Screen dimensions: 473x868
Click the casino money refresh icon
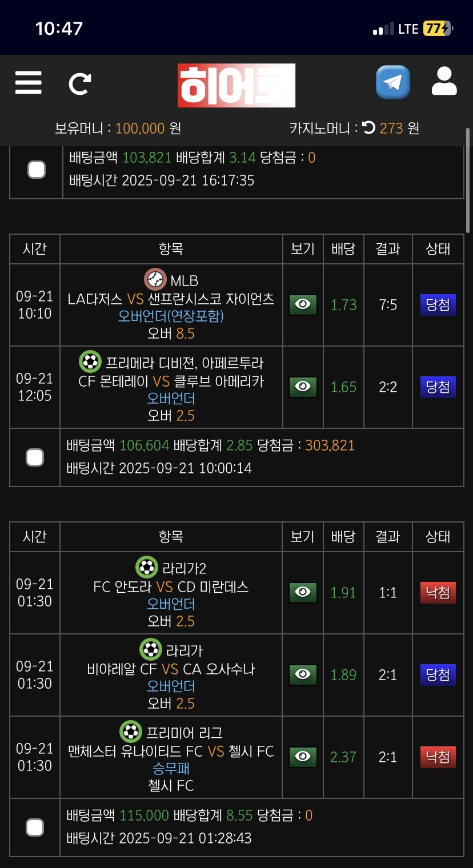369,127
